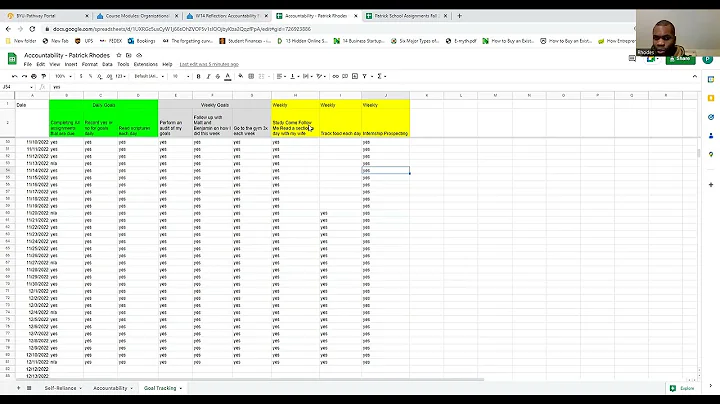Toggle strikethrough formatting

point(218,76)
